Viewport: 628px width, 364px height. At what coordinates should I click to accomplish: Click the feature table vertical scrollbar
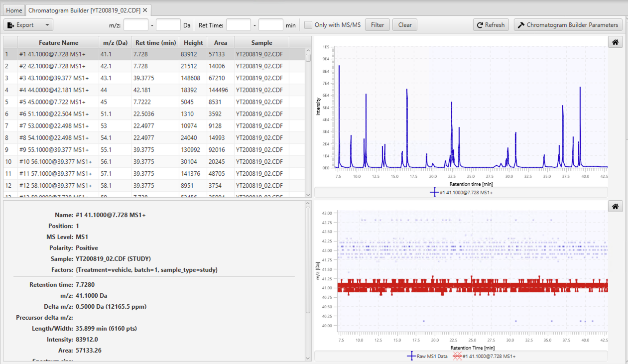point(308,122)
